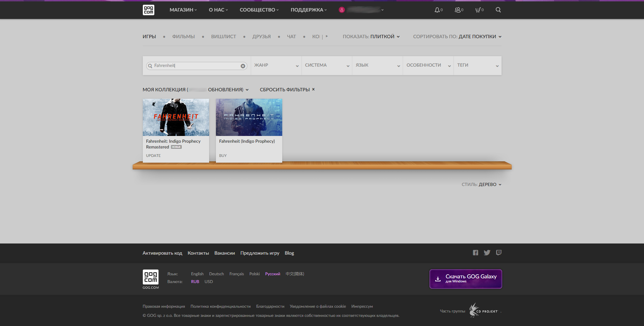Open the Контакты footer link
The width and height of the screenshot is (644, 326).
(198, 253)
